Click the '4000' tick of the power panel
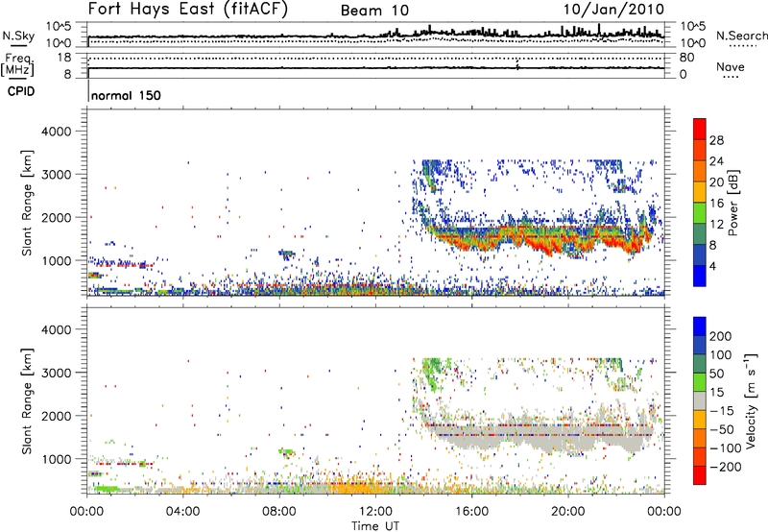This screenshot has height=532, width=768. pyautogui.click(x=56, y=132)
